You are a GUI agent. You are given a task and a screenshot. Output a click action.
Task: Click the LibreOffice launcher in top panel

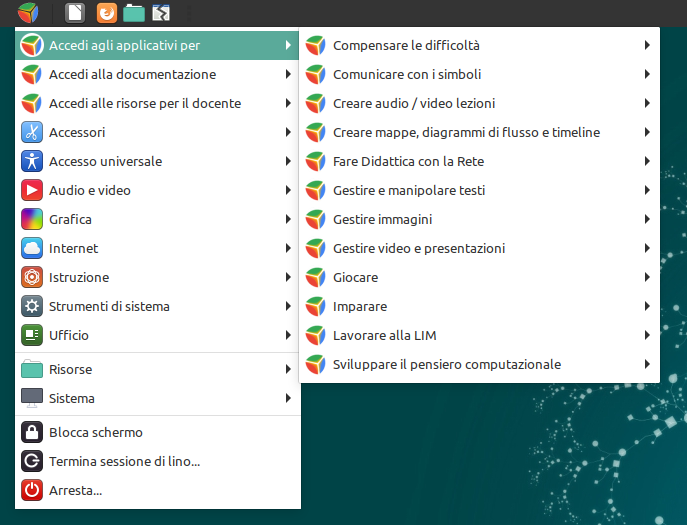click(75, 13)
